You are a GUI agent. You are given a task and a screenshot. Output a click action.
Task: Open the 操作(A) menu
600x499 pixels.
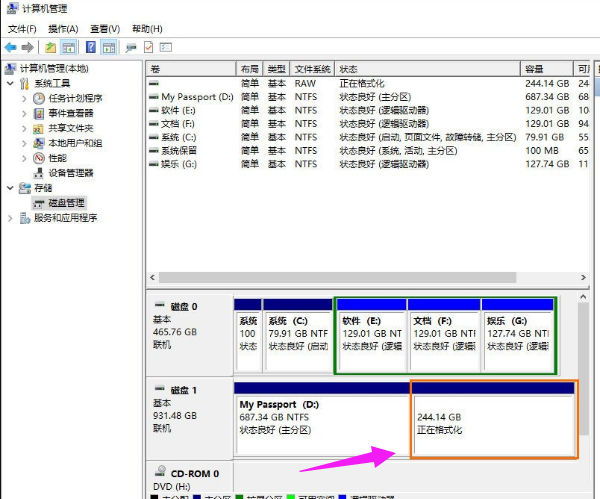(x=63, y=29)
